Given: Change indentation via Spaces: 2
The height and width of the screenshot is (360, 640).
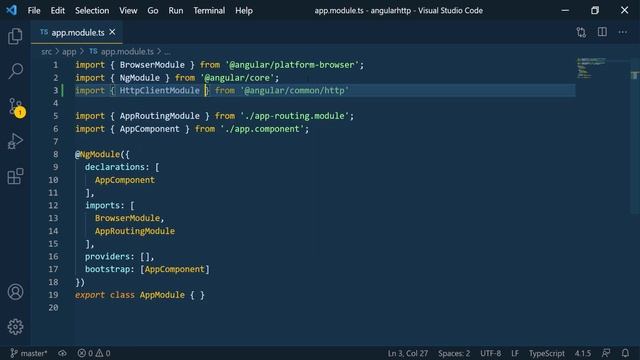Looking at the screenshot, I should click(x=454, y=353).
